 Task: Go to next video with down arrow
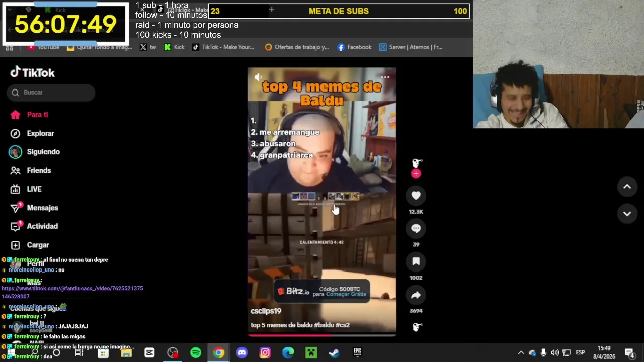pos(627,214)
